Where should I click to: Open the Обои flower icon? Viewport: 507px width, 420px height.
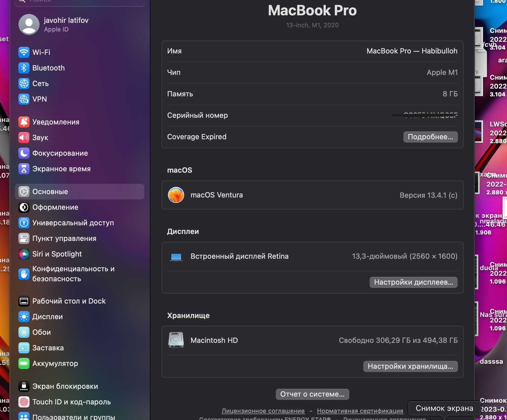[x=24, y=332]
